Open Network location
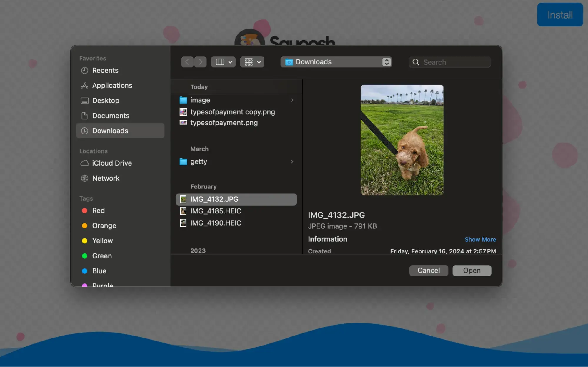The width and height of the screenshot is (588, 367). (x=120, y=178)
